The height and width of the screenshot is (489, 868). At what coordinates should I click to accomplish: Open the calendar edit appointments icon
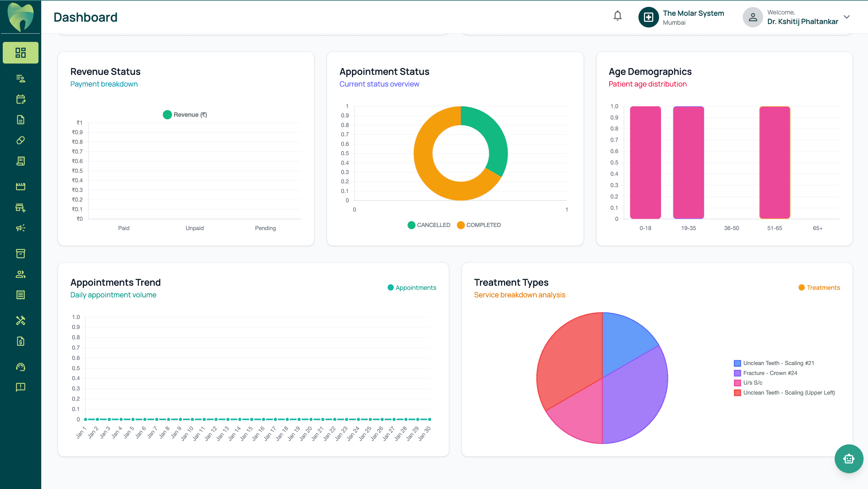pos(21,99)
